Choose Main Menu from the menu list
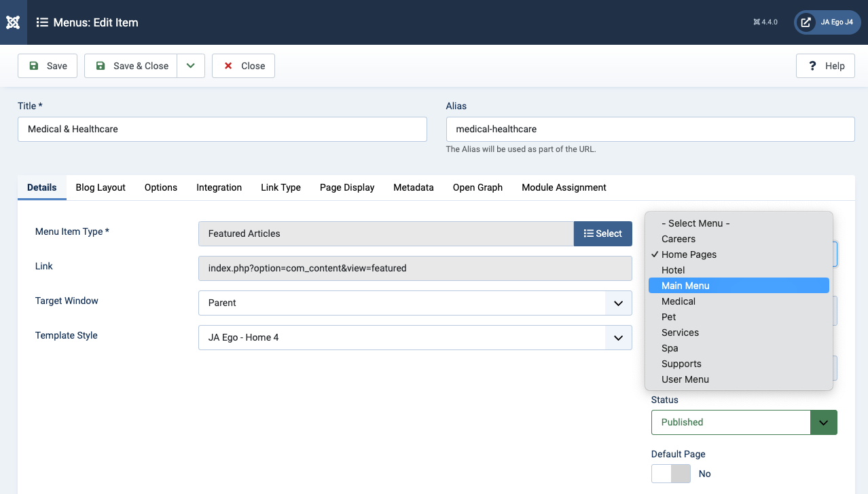Screen dimensions: 868x494 click(685, 286)
